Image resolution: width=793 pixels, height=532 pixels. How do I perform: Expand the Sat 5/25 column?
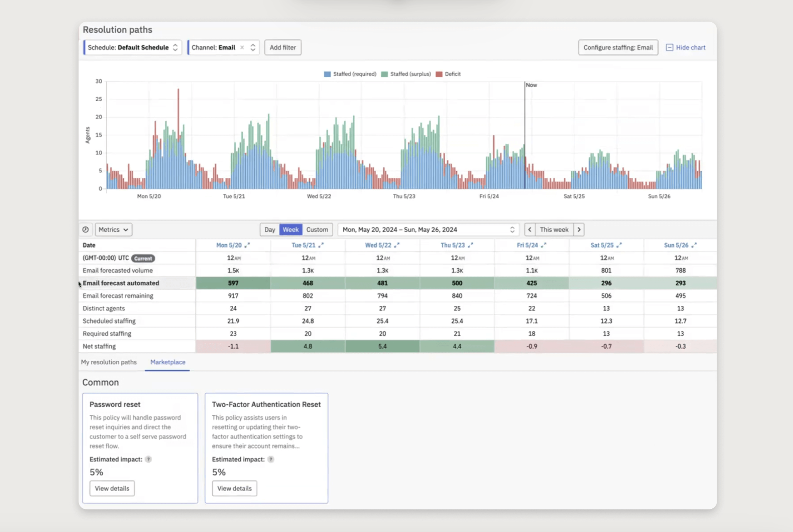pos(619,245)
